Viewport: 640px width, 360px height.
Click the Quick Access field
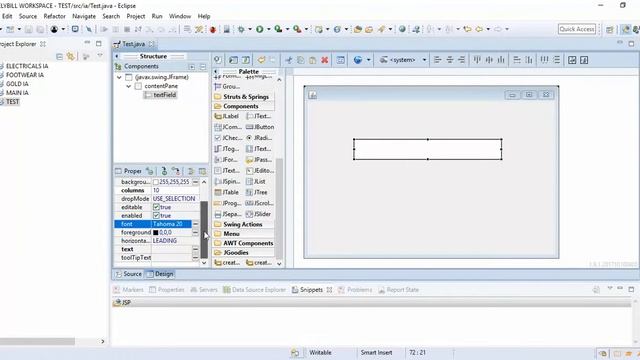pyautogui.click(x=577, y=29)
